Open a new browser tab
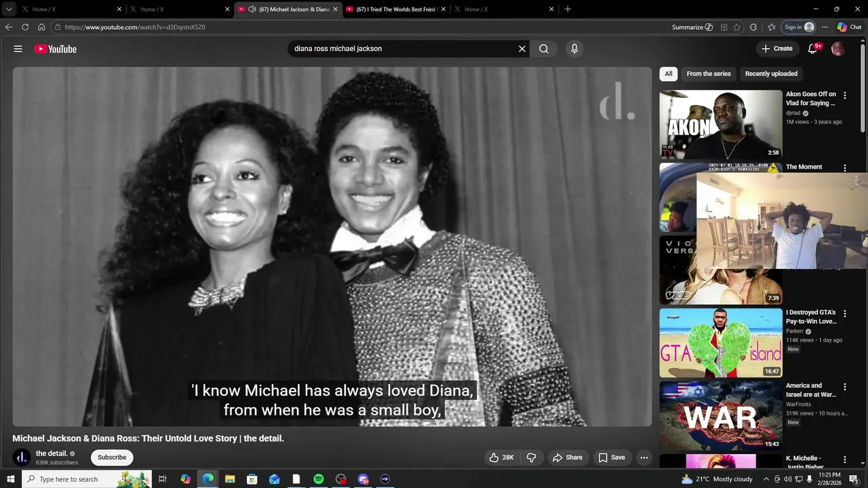 [x=568, y=9]
